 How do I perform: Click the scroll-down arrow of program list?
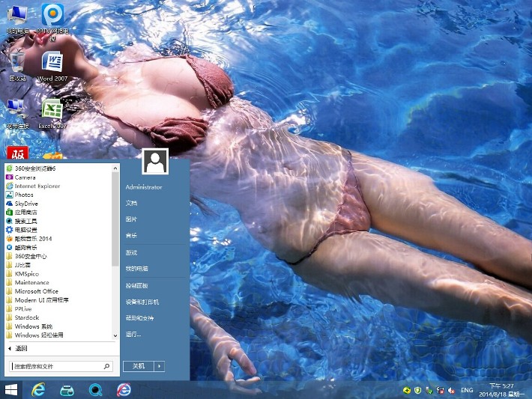pos(115,335)
